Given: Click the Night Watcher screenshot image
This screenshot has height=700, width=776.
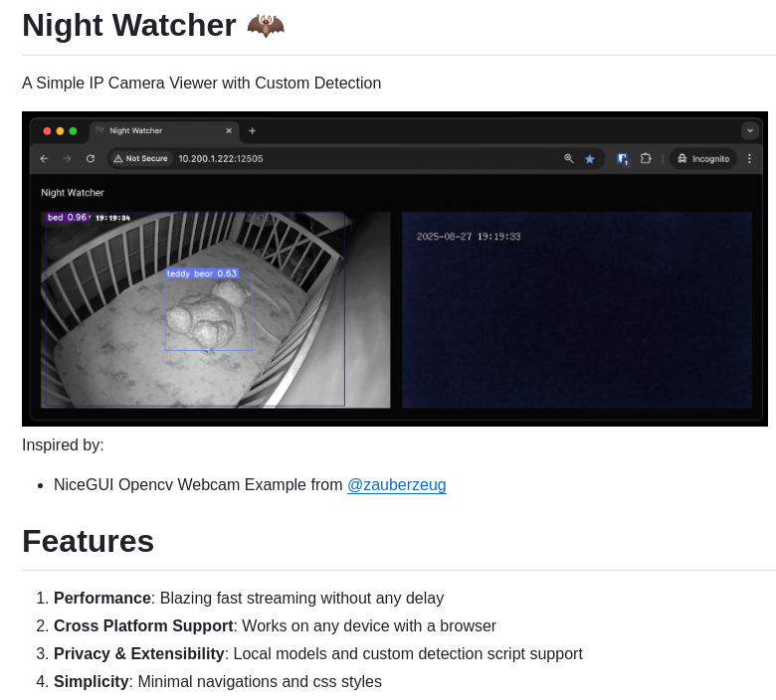Looking at the screenshot, I should coord(395,268).
